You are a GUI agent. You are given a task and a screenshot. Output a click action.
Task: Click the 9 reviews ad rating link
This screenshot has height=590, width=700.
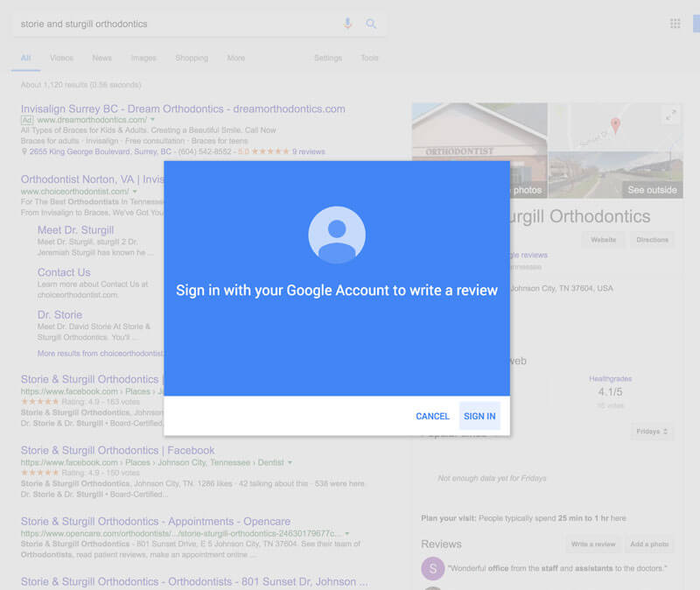point(309,151)
